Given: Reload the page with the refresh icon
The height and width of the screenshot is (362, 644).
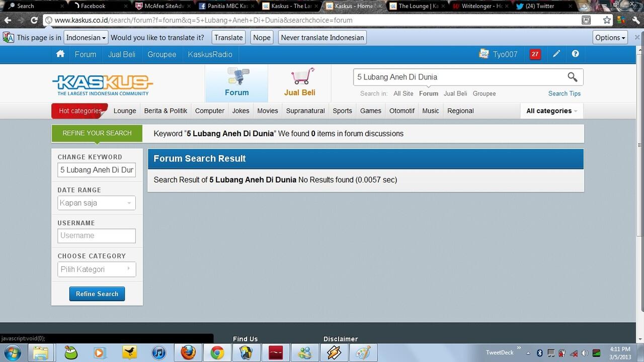Looking at the screenshot, I should pyautogui.click(x=34, y=20).
